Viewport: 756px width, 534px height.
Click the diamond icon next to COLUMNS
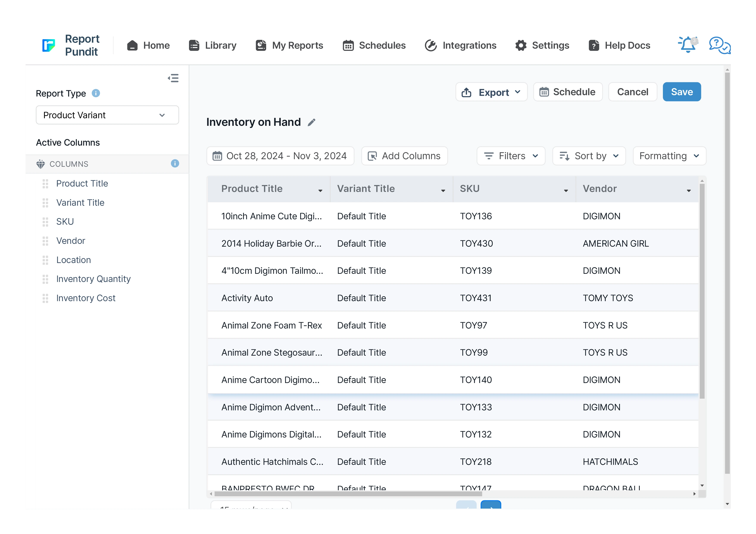[41, 164]
